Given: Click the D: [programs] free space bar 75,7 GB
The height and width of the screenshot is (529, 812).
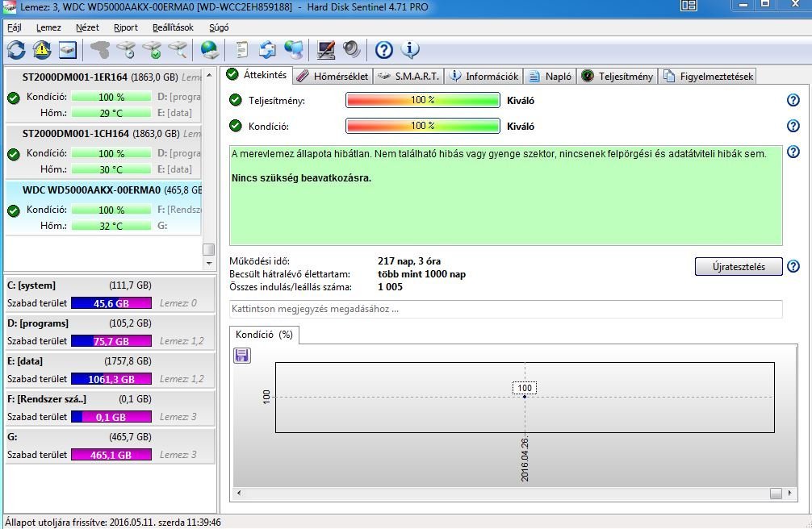Looking at the screenshot, I should (x=111, y=341).
